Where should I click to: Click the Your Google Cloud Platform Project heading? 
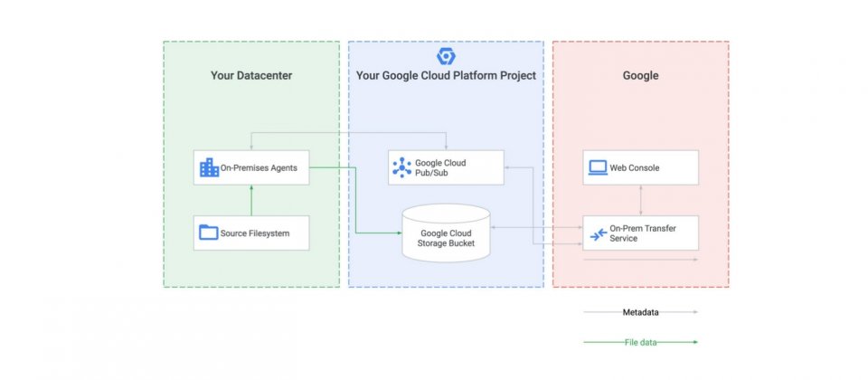(446, 75)
